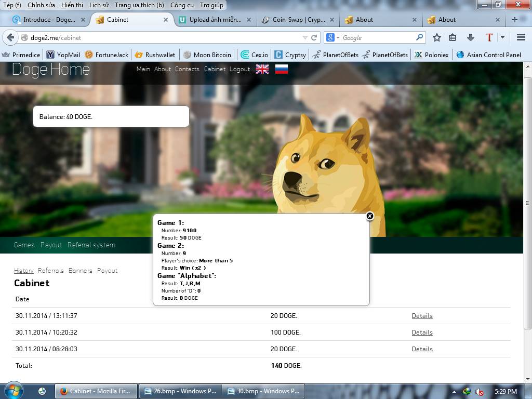Click the browser back arrow button
This screenshot has width=532, height=399.
[10, 37]
